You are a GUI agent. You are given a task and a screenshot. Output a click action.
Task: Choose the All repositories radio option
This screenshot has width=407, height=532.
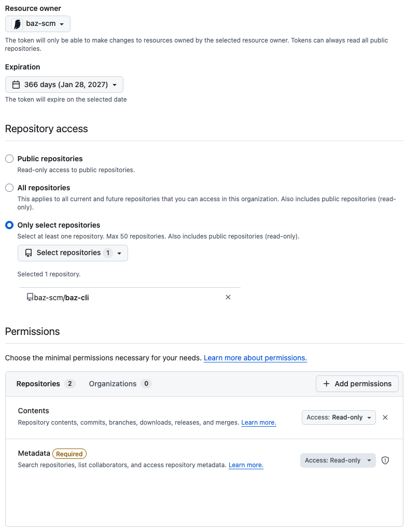point(9,188)
